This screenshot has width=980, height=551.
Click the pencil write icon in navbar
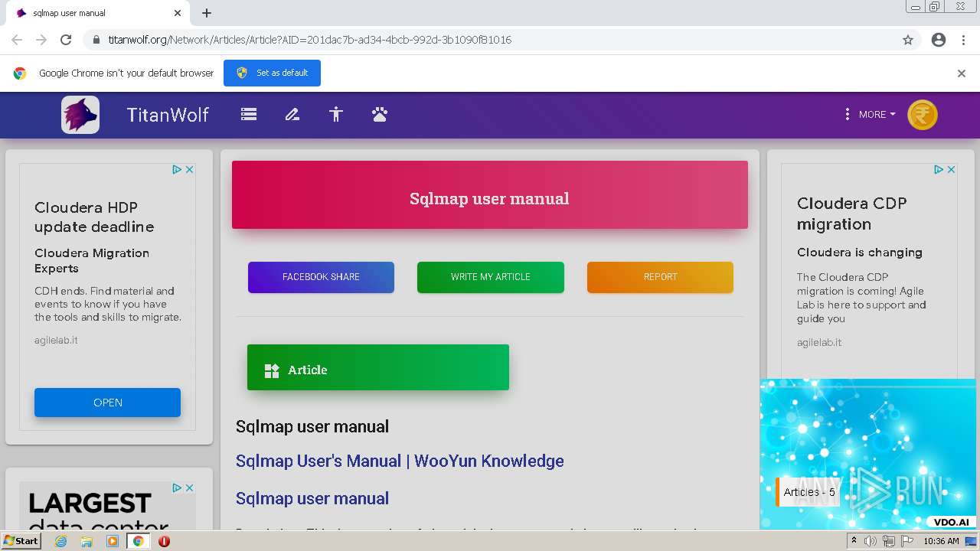coord(292,114)
